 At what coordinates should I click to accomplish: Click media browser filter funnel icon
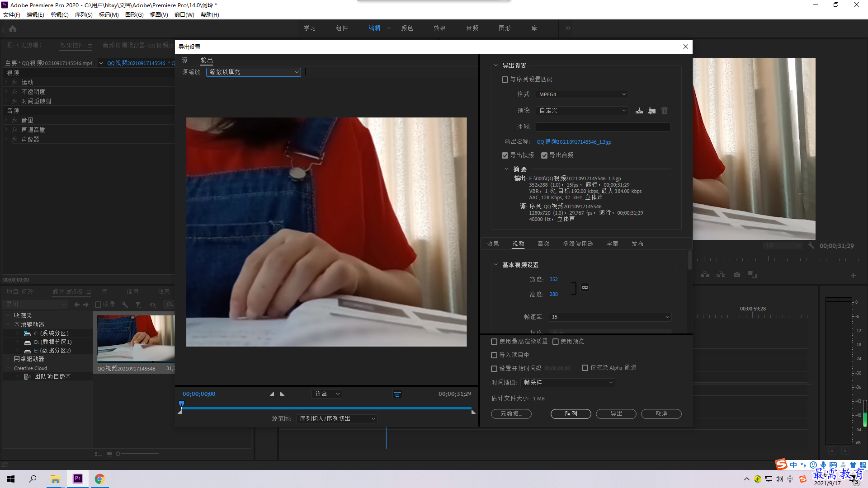pyautogui.click(x=138, y=305)
